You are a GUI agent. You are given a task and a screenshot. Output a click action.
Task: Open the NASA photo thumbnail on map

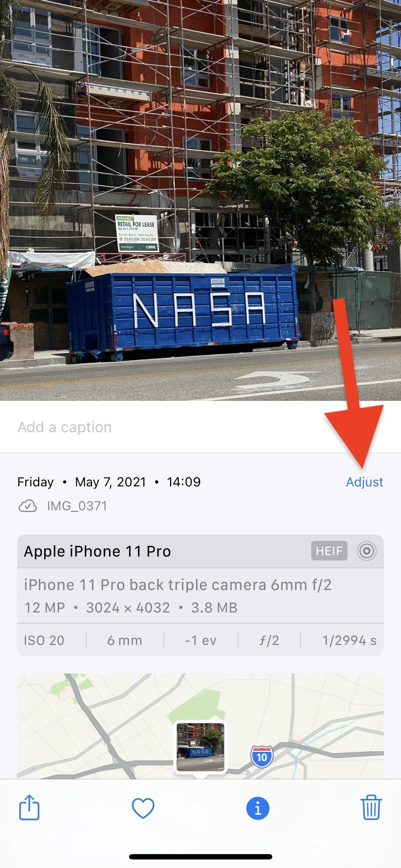200,747
